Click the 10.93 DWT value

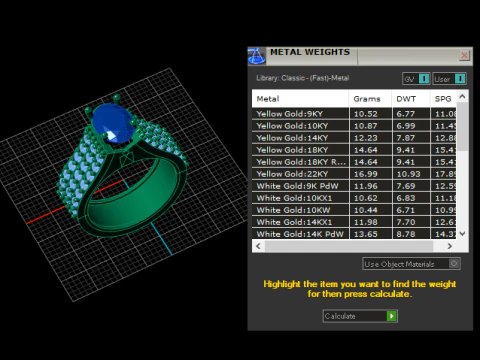[408, 174]
